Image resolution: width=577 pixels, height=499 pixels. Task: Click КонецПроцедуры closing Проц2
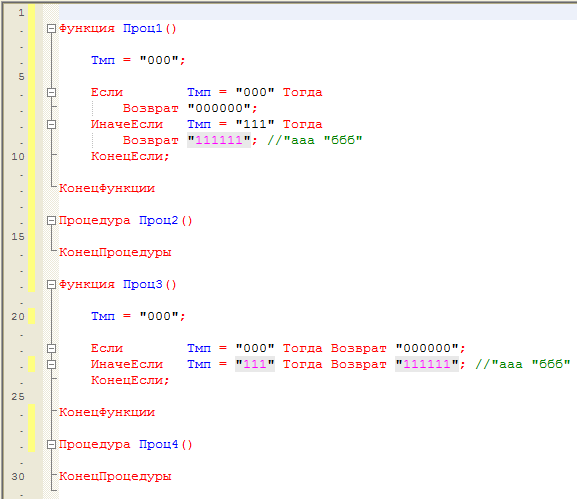tap(115, 252)
